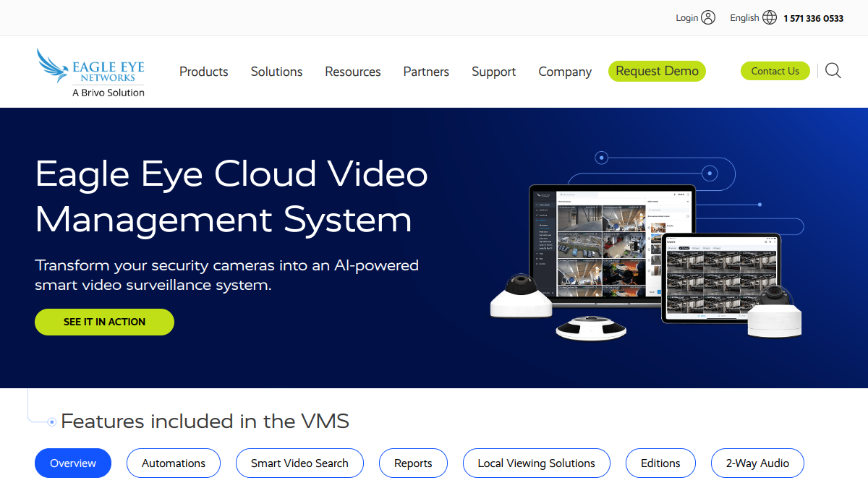Viewport: 868px width, 488px height.
Task: Click the globe language icon
Action: (x=770, y=17)
